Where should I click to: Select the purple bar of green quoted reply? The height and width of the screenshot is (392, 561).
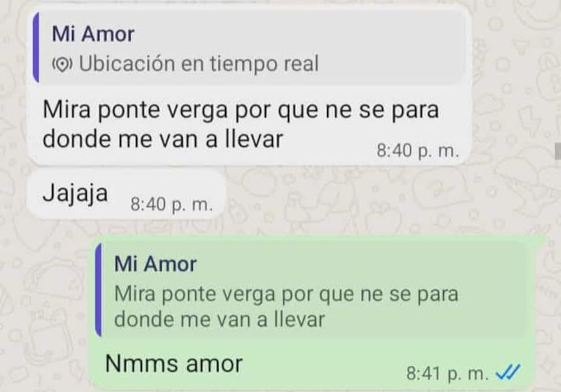98,290
